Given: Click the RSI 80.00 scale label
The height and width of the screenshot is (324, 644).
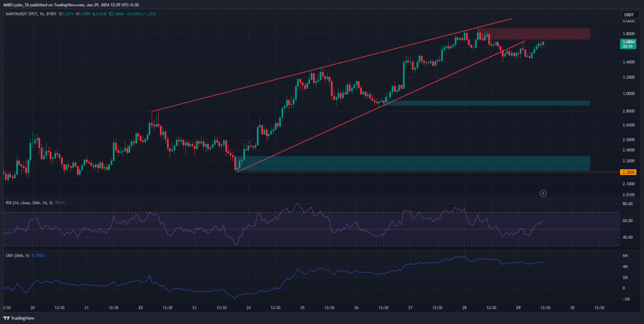Looking at the screenshot, I should [x=628, y=204].
